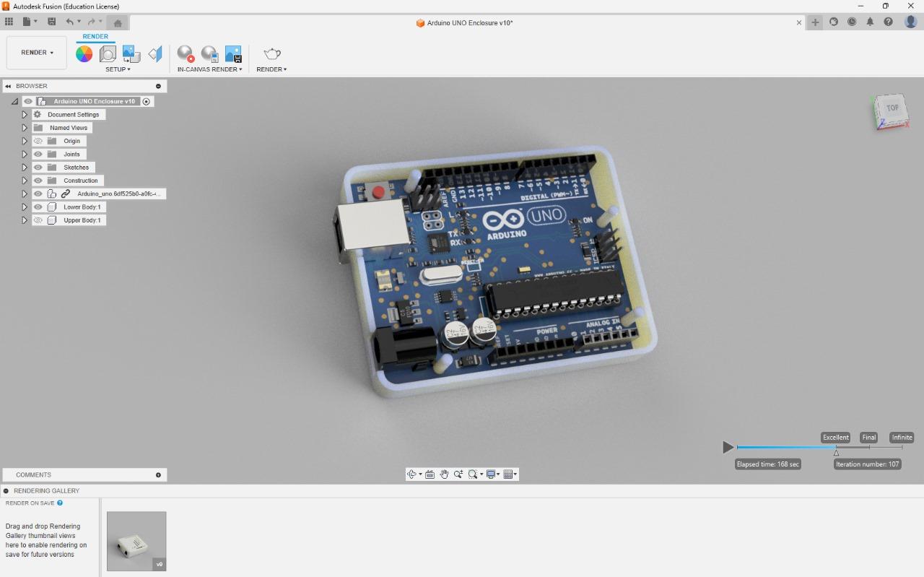This screenshot has height=577, width=924.
Task: Collapse the Arduino UNO Enclosure root node
Action: point(14,102)
